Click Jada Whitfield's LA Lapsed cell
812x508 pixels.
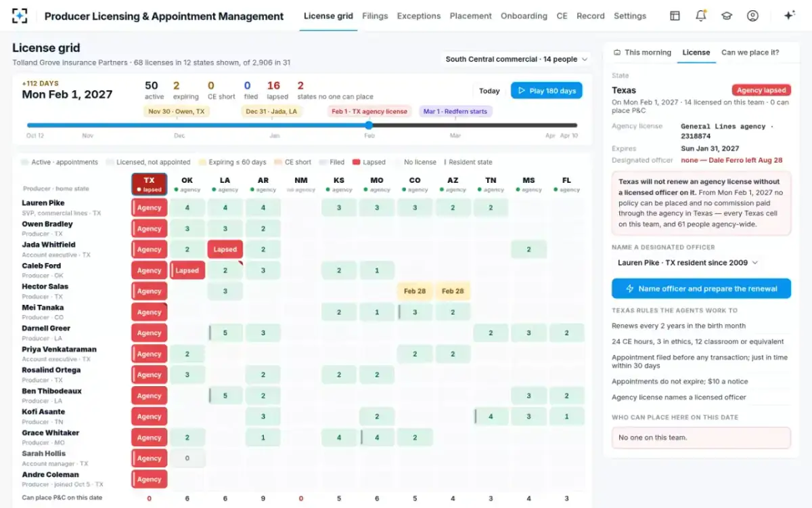click(225, 249)
